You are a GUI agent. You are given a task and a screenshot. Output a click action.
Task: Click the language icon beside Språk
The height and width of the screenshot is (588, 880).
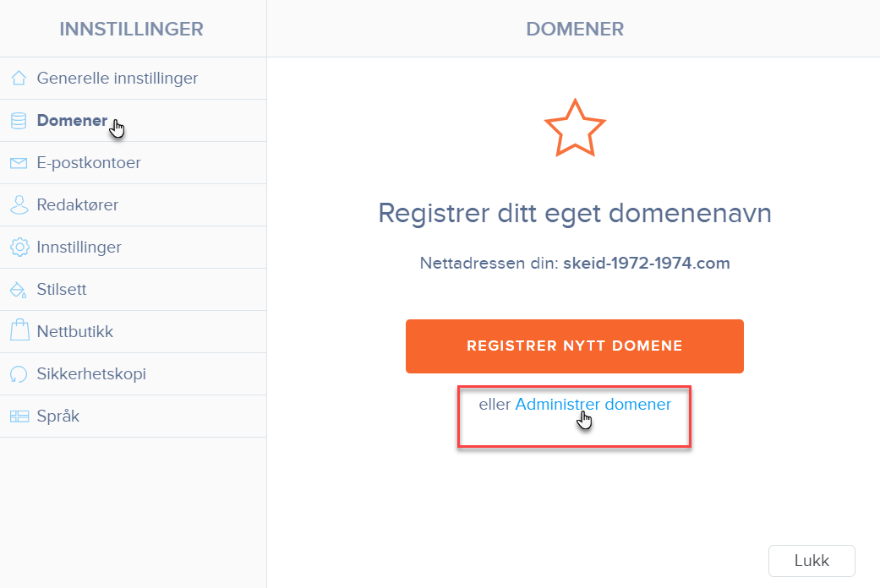click(19, 416)
